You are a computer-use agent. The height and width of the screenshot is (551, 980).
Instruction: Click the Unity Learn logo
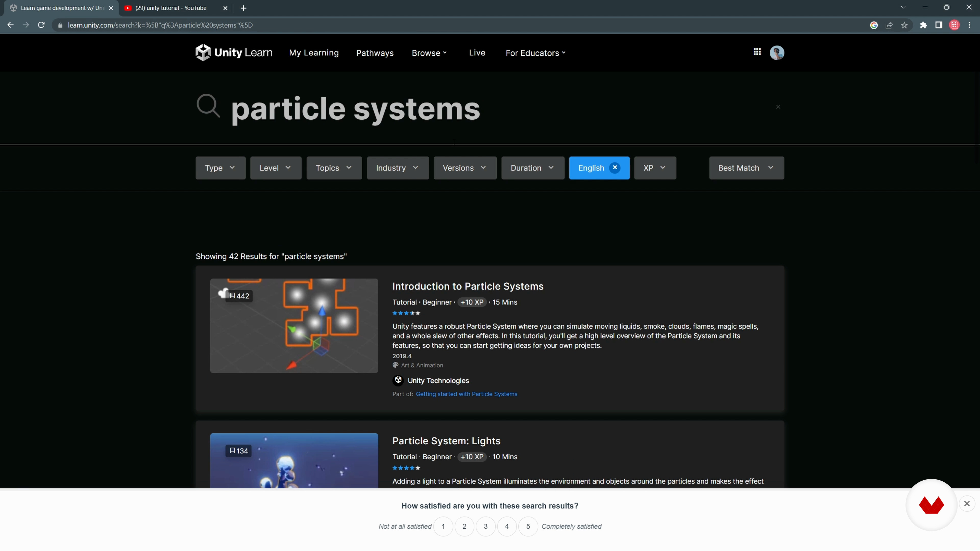pos(234,53)
